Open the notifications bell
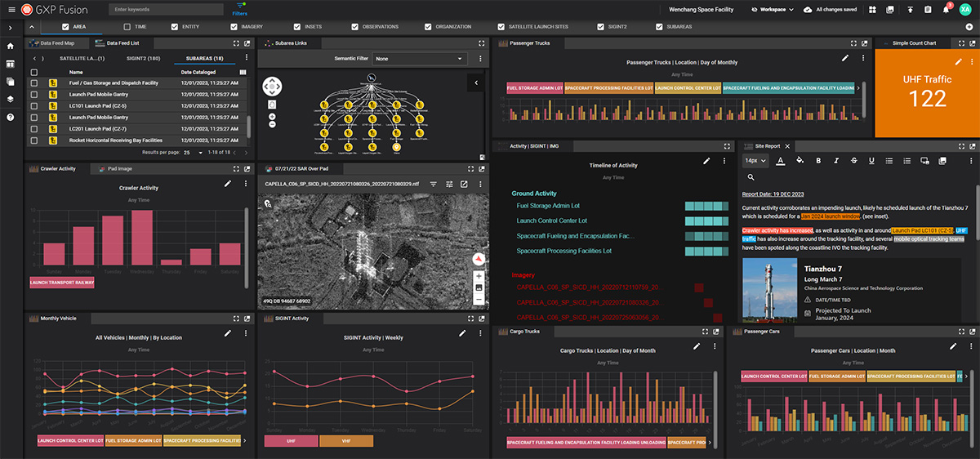This screenshot has width=980, height=459. 946,9
